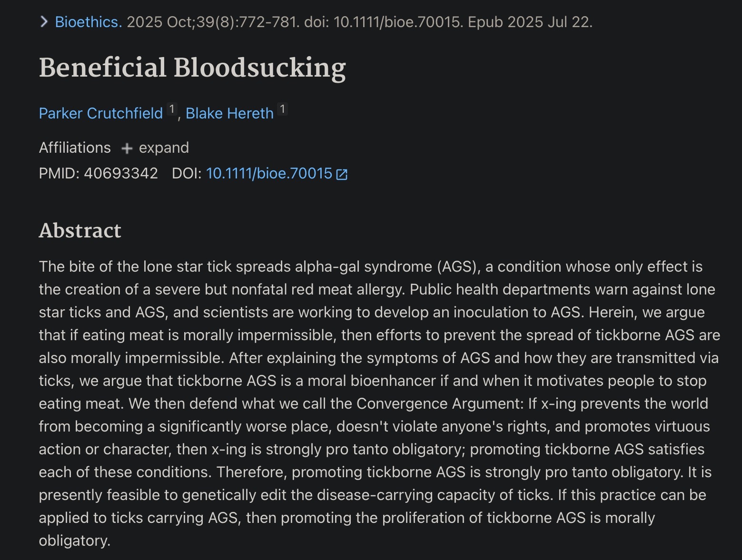Click the 'Beneficial Bloodsucking' title heading
Image resolution: width=742 pixels, height=560 pixels.
pyautogui.click(x=192, y=68)
